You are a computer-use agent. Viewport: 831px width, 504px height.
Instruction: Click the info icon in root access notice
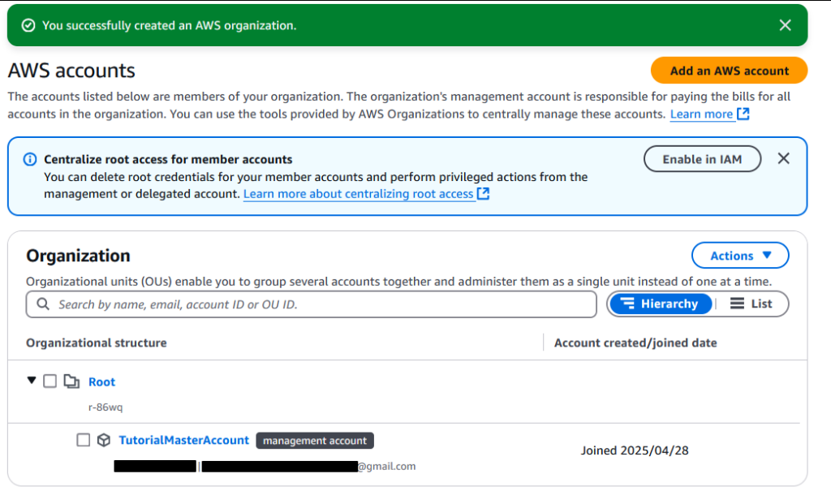[30, 159]
